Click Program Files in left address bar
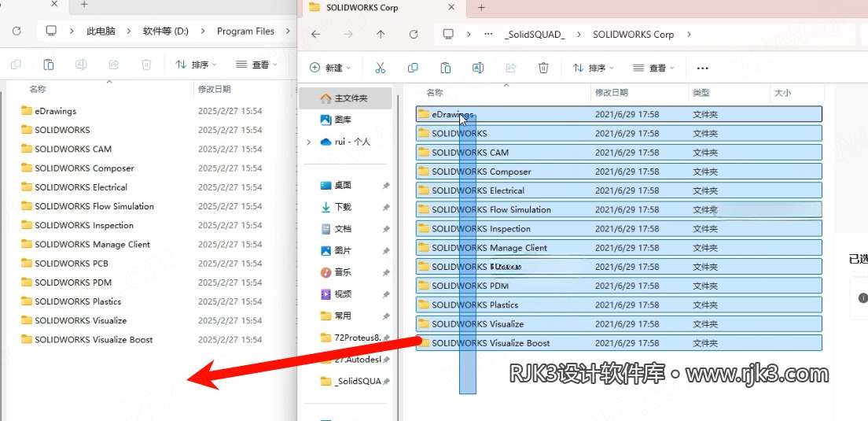 (x=245, y=31)
